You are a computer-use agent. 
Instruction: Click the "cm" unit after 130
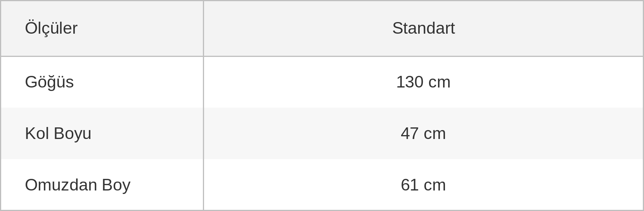(440, 82)
